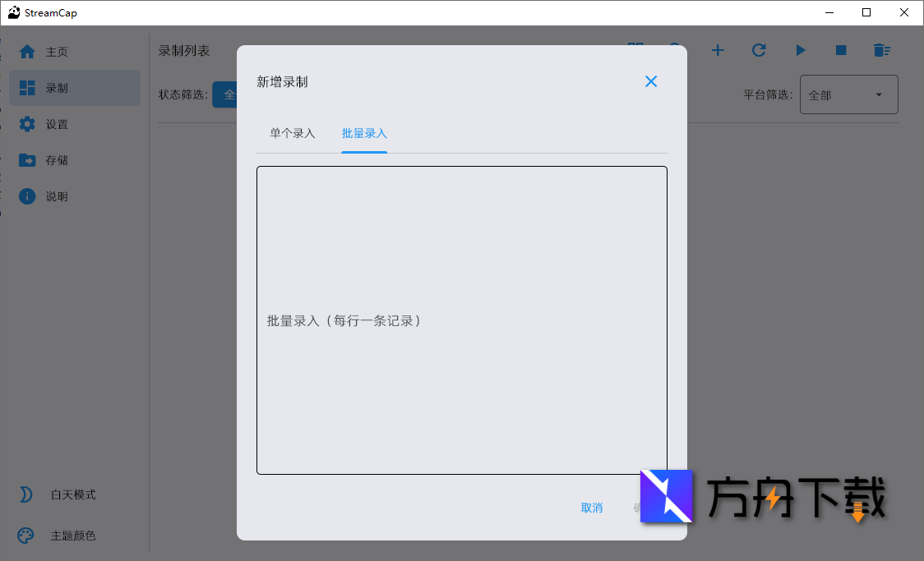Screen dimensions: 924x561
Task: Open the 平台筛选 platform dropdown
Action: point(848,94)
